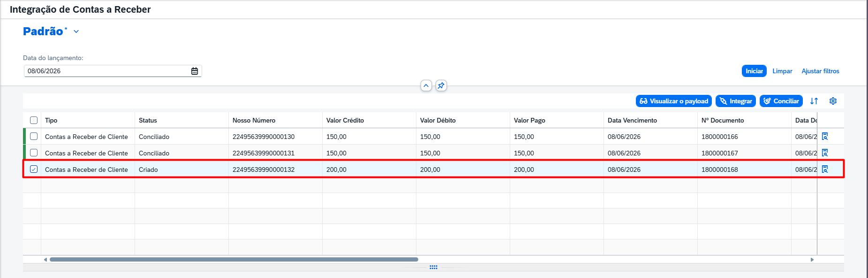Click the Nº Documento column header

tap(744, 120)
